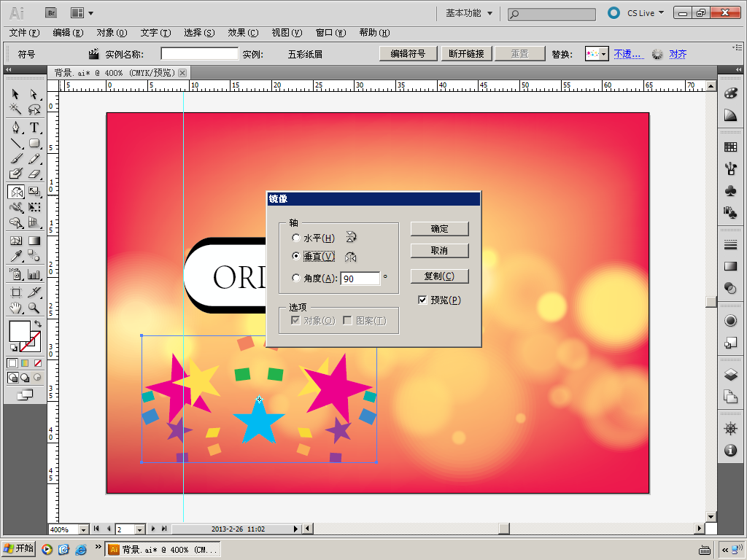Open the Layers panel icon

coord(730,374)
